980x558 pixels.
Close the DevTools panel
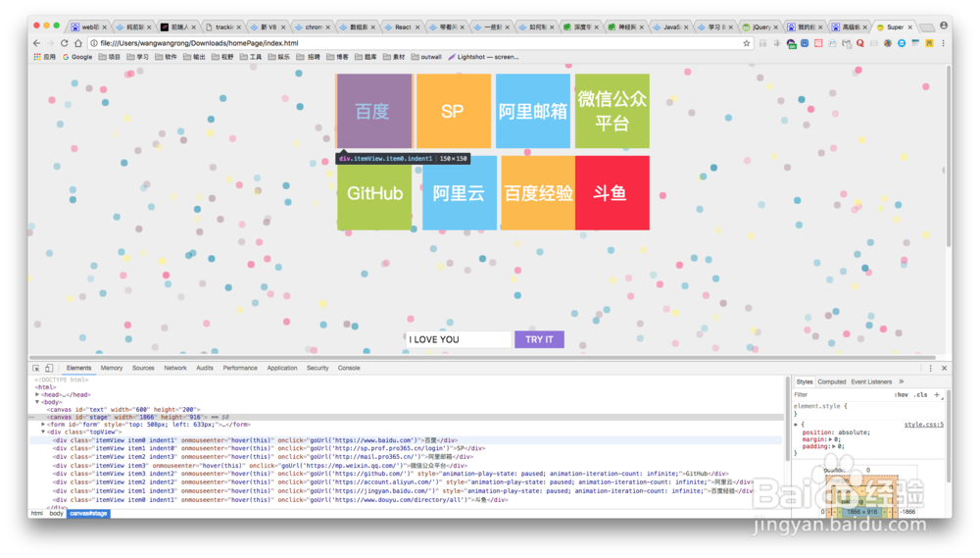(x=945, y=369)
